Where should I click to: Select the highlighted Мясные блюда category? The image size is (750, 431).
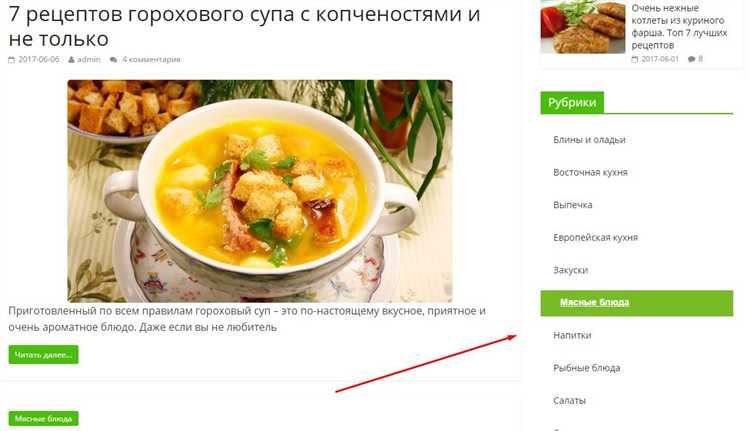click(637, 303)
